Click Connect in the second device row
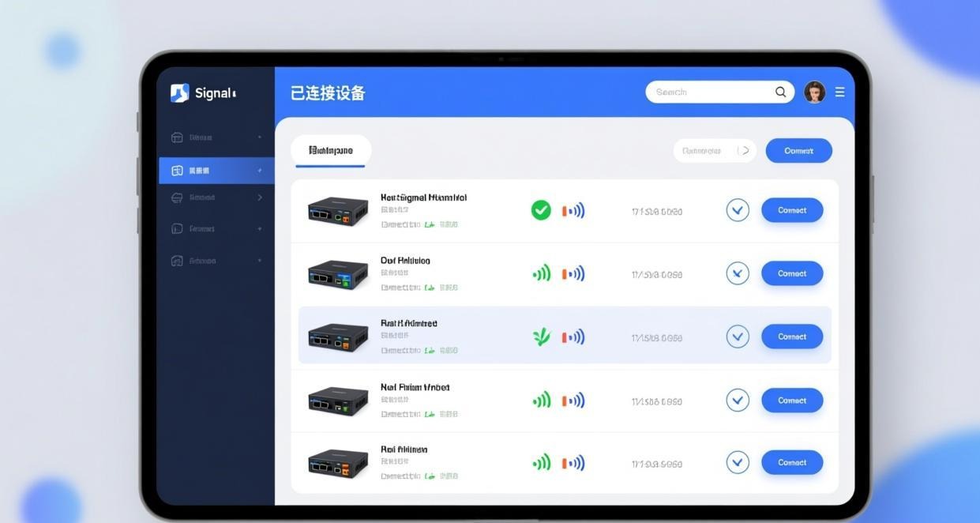Viewport: 980px width, 523px height. point(792,273)
